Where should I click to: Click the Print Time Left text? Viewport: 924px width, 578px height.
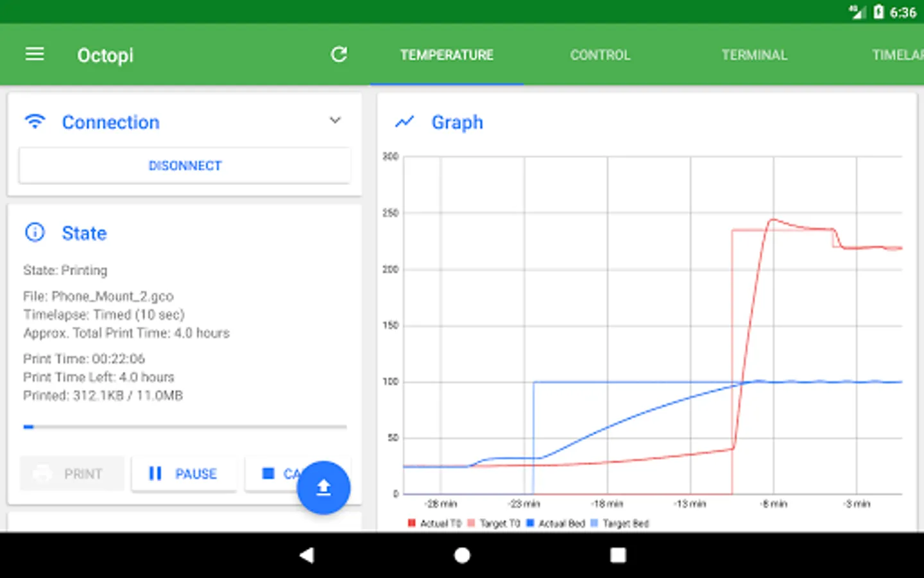tap(99, 377)
